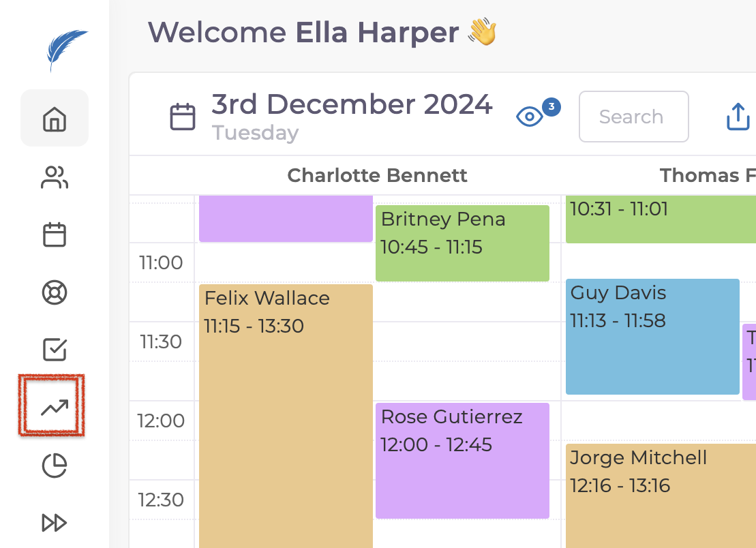Open the Calendar sidebar icon
This screenshot has height=548, width=756.
pyautogui.click(x=55, y=235)
